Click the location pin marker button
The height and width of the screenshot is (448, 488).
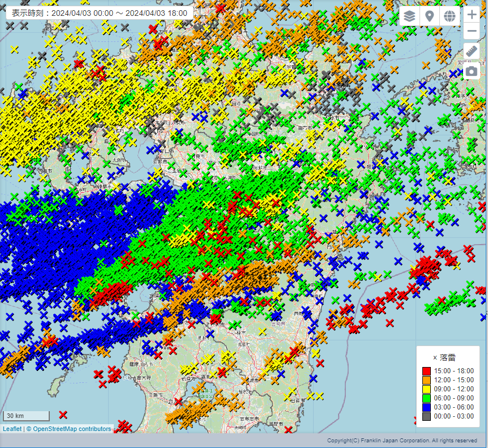(x=430, y=16)
